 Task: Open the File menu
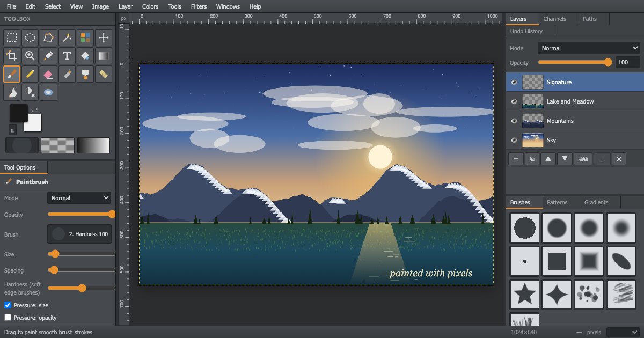pos(11,6)
